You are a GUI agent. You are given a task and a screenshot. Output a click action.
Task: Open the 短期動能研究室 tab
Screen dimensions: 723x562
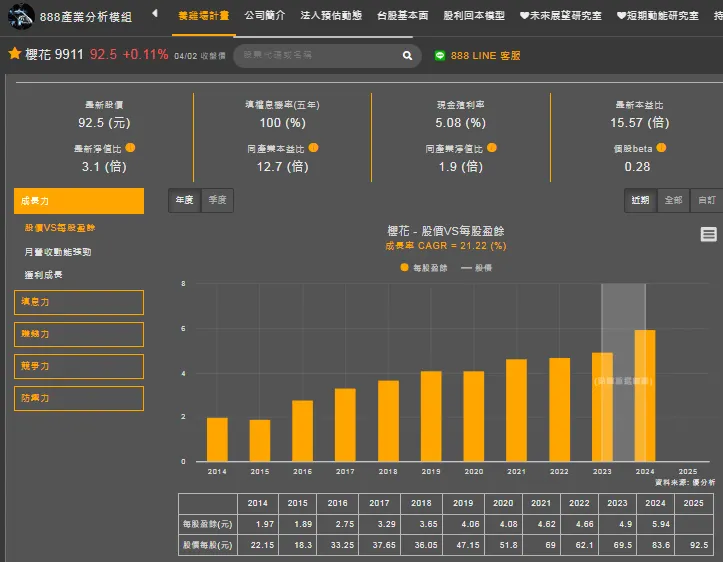(658, 16)
